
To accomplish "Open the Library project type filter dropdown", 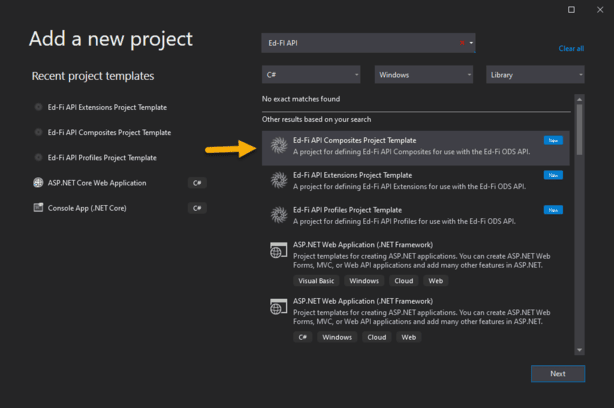I will pyautogui.click(x=535, y=74).
